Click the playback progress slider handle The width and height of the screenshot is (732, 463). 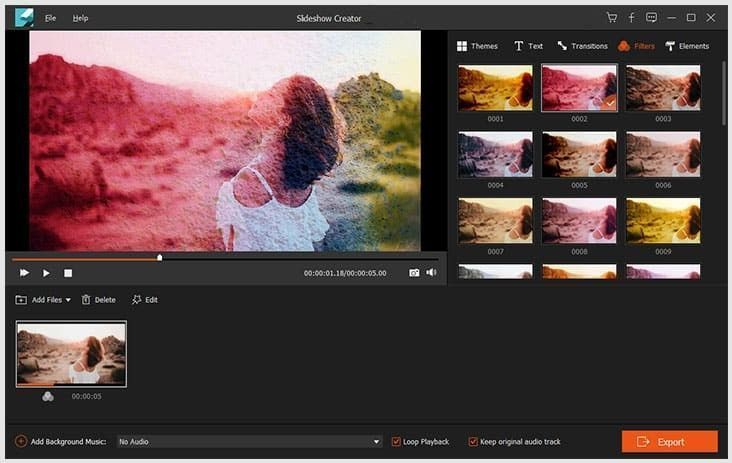click(x=160, y=258)
